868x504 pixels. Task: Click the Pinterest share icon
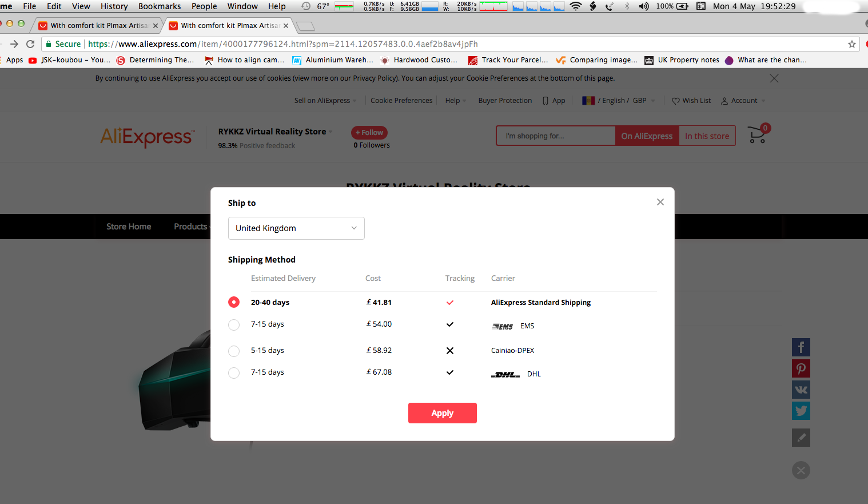(801, 368)
